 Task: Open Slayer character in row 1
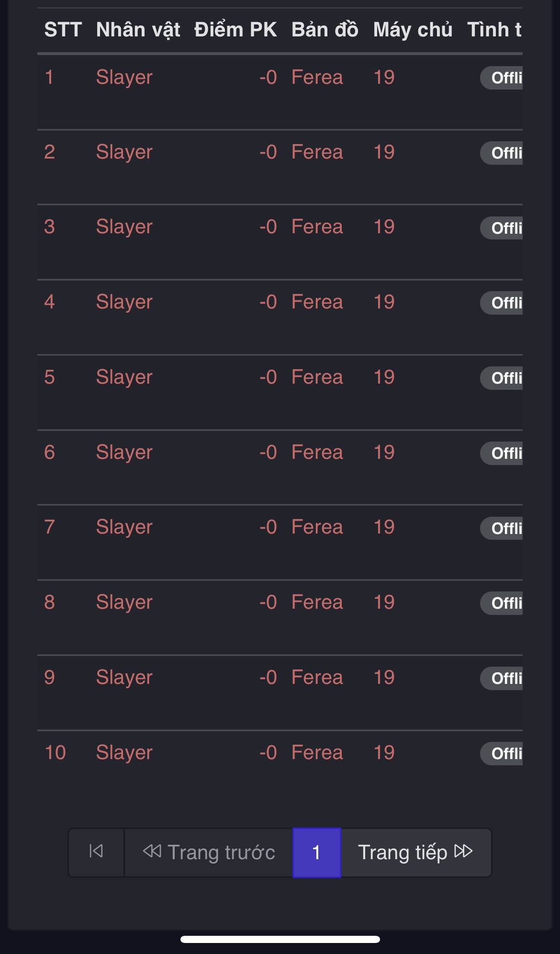click(x=124, y=78)
